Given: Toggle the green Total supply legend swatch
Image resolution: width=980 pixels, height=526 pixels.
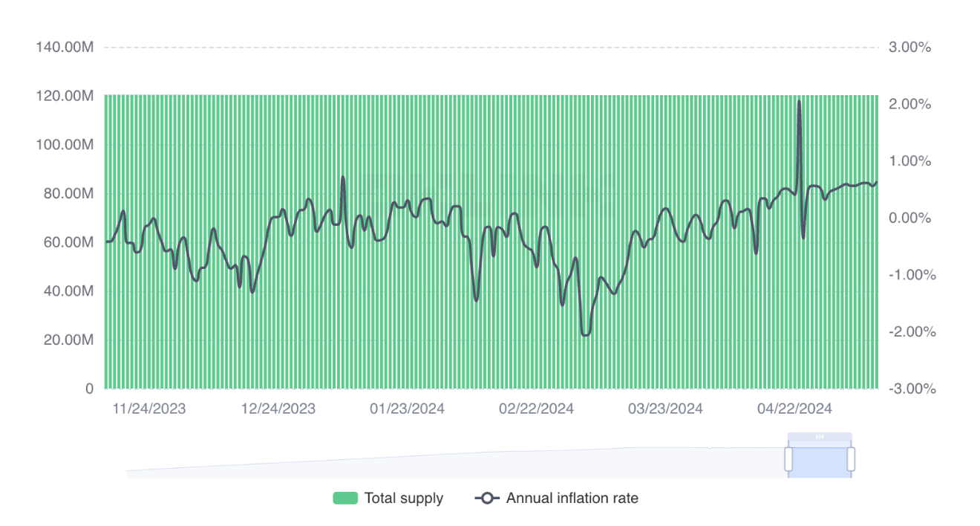Looking at the screenshot, I should pos(345,499).
